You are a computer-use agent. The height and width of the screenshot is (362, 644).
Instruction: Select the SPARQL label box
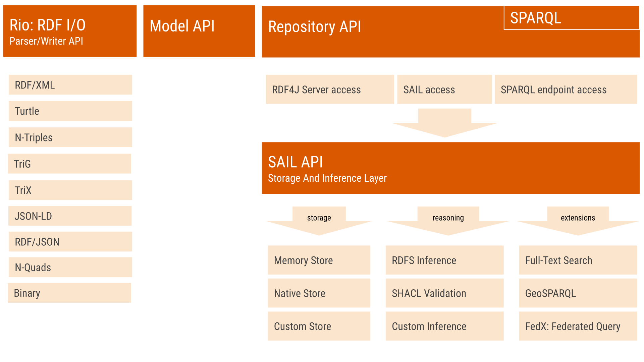(x=570, y=17)
